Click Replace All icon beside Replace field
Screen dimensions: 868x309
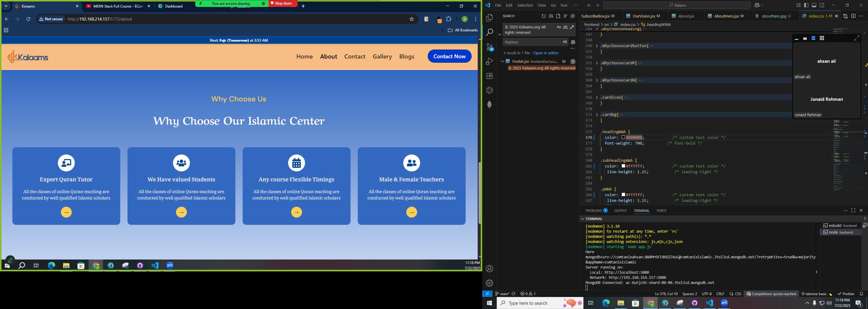click(x=573, y=42)
